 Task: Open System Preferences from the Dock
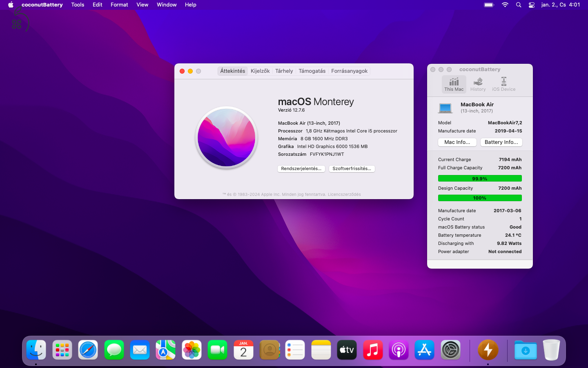(451, 350)
